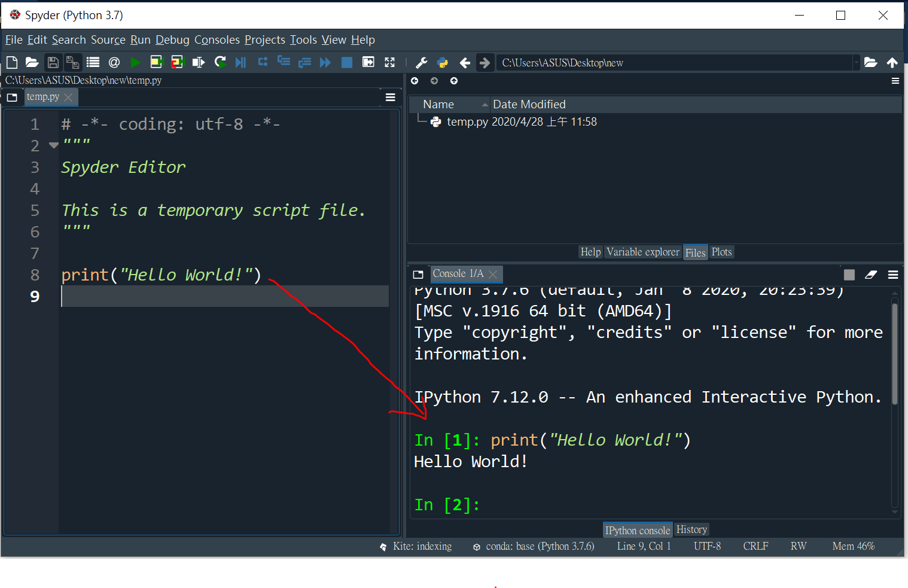The image size is (908, 588).
Task: Run the file with green play icon
Action: [136, 62]
